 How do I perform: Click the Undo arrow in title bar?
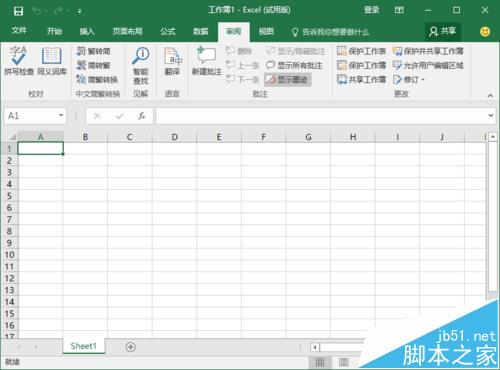point(37,11)
